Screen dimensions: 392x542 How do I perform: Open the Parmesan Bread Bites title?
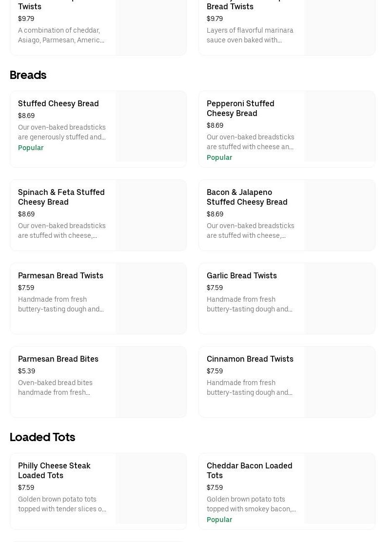[58, 359]
